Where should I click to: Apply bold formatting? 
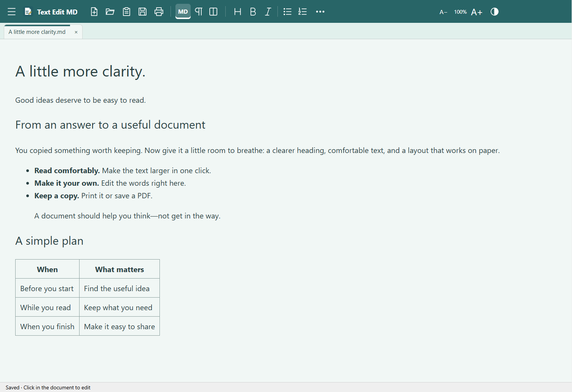253,12
